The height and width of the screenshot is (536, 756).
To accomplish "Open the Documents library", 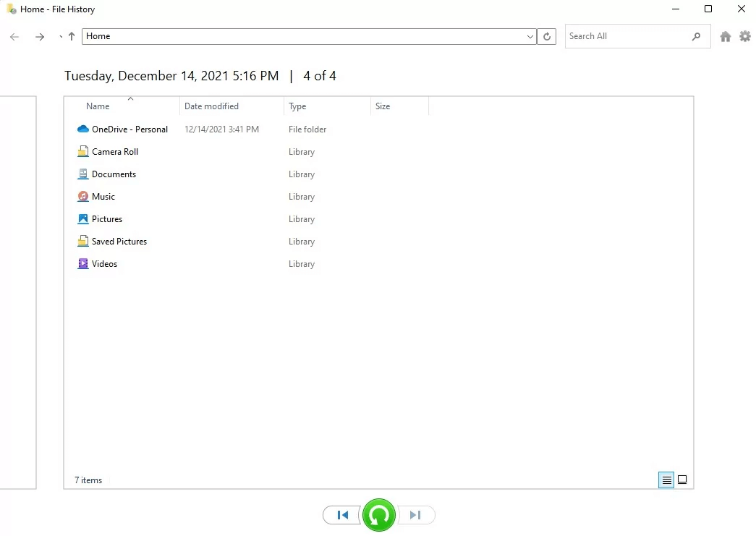I will coord(114,174).
